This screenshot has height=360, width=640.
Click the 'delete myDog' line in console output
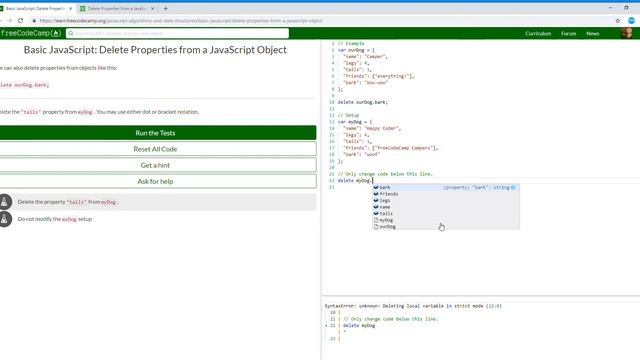click(x=359, y=325)
